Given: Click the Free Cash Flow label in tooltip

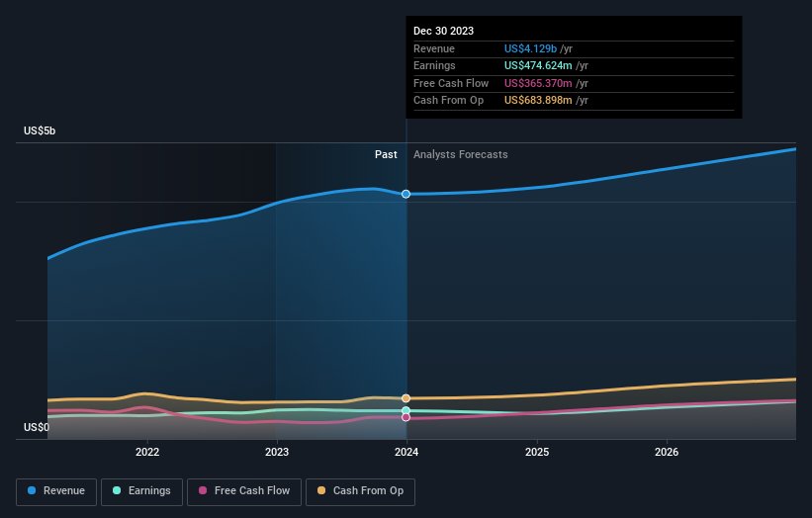Looking at the screenshot, I should (451, 83).
